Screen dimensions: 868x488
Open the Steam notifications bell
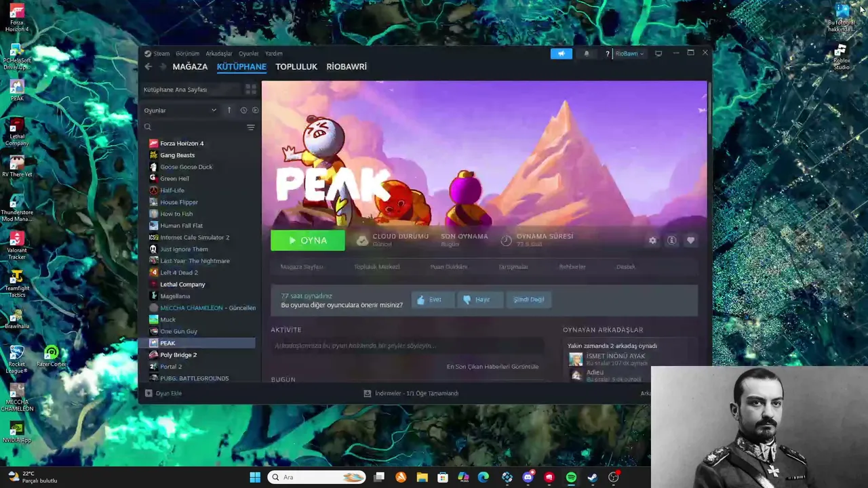(x=587, y=54)
